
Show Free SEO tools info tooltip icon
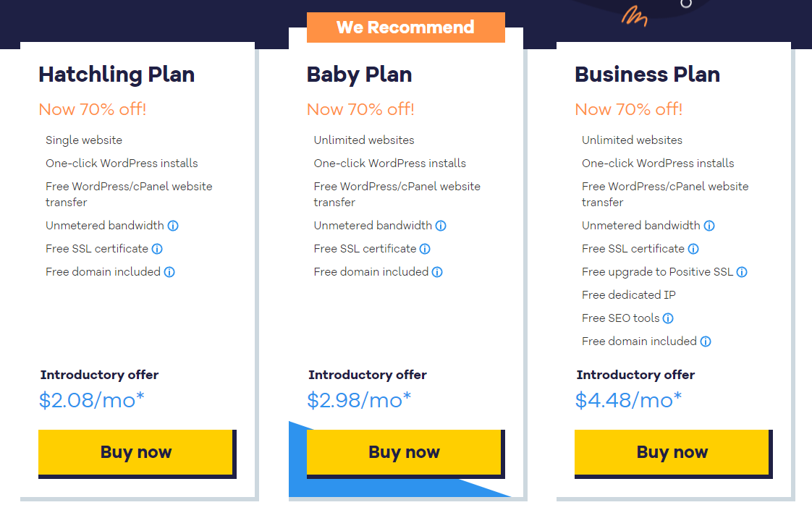click(668, 318)
